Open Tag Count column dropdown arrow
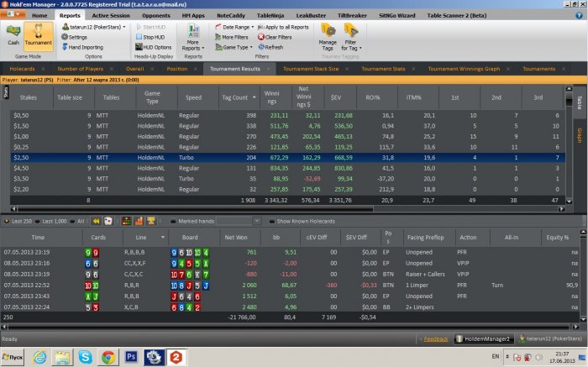588x367 pixels. tap(255, 97)
